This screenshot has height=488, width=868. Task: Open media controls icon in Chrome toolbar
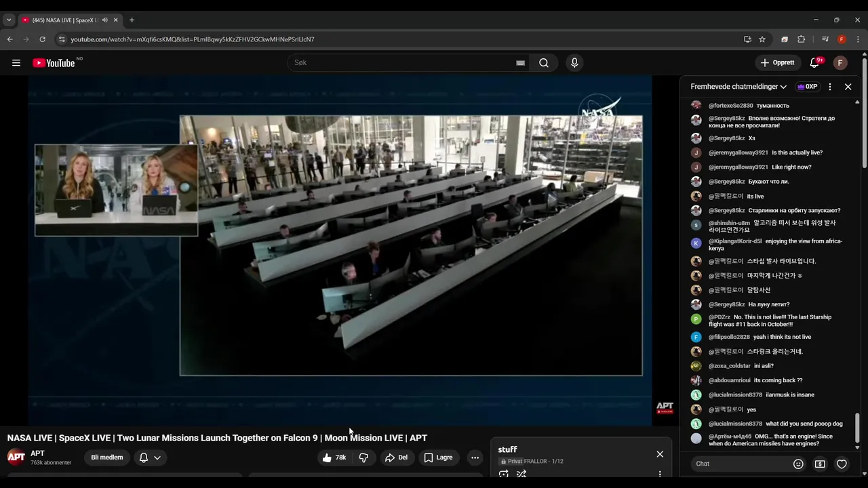tap(825, 39)
